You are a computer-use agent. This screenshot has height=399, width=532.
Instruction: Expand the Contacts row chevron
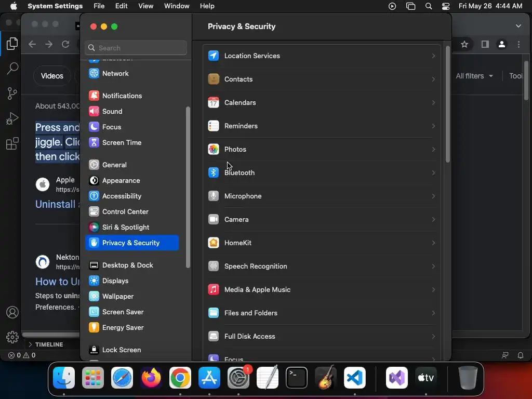pyautogui.click(x=433, y=79)
